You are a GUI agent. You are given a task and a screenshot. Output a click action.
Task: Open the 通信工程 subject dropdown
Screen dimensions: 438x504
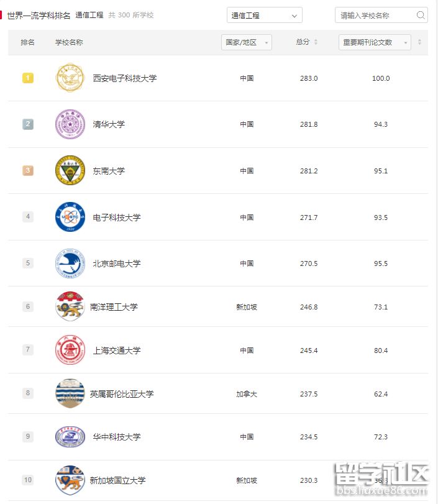point(264,15)
